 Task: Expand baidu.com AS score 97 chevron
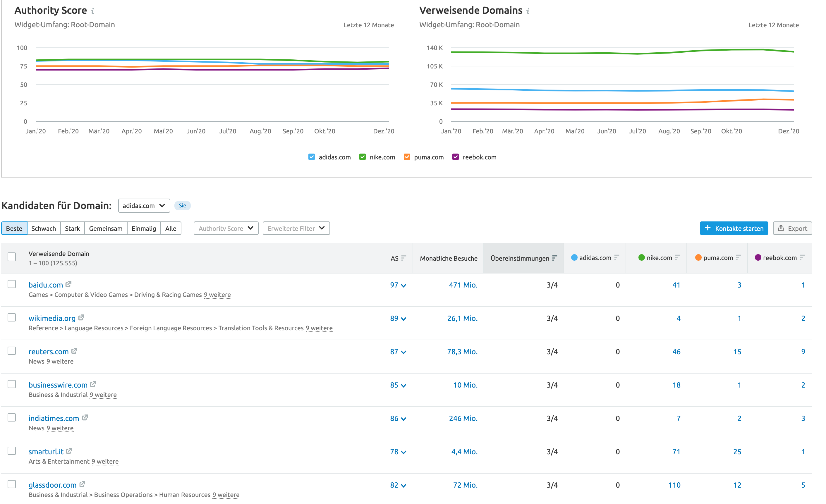coord(403,285)
